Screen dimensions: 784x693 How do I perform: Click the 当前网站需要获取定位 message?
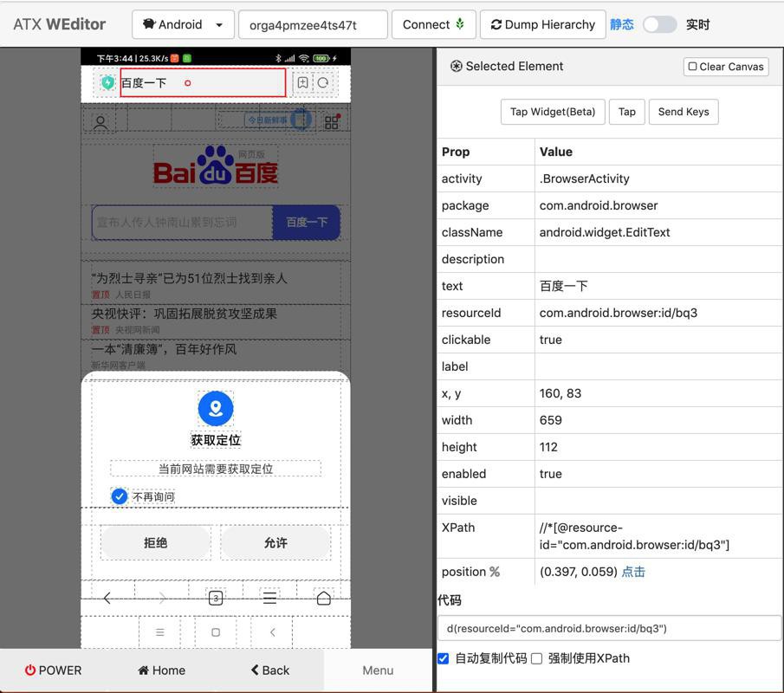pyautogui.click(x=216, y=469)
